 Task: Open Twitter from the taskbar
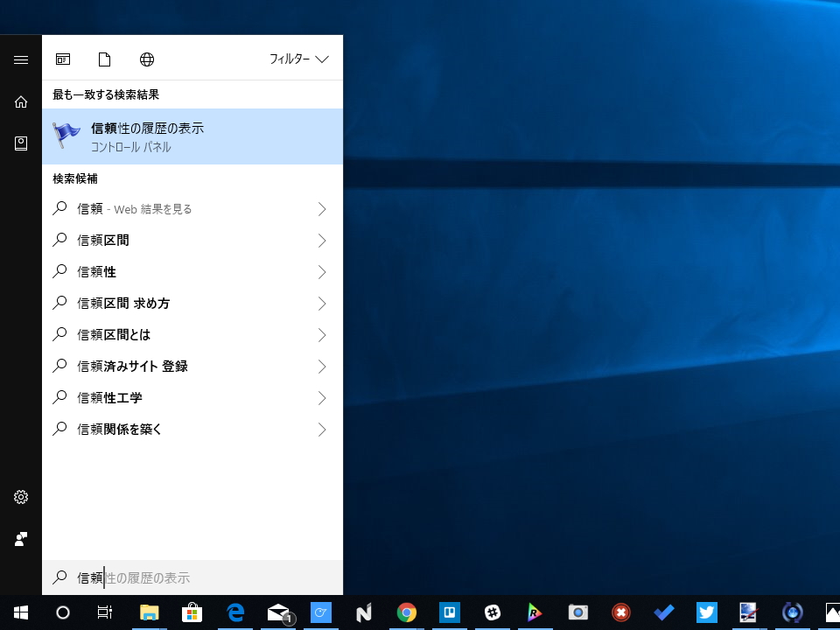click(705, 612)
